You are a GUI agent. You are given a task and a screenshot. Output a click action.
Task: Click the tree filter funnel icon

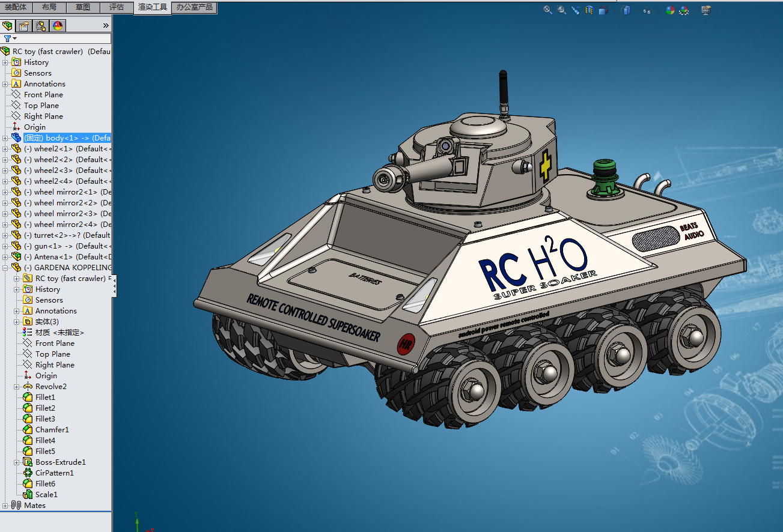click(7, 38)
